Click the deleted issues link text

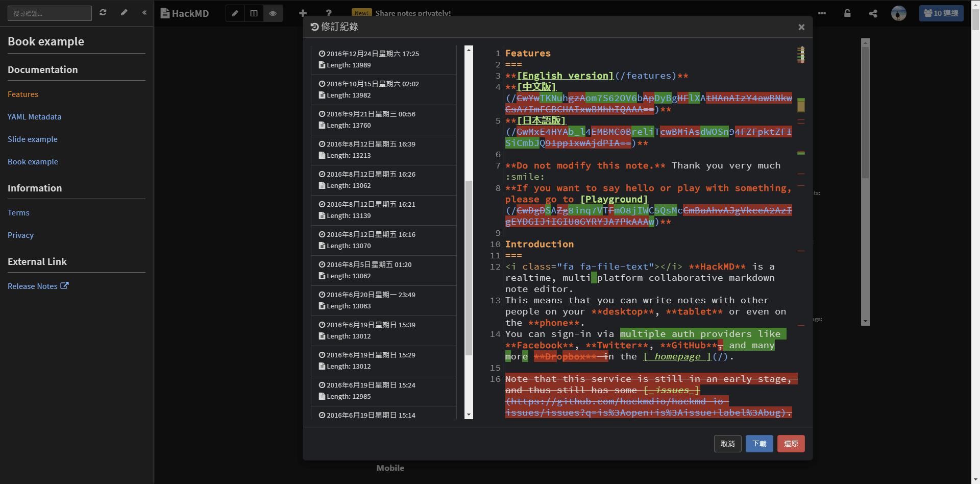pos(672,390)
